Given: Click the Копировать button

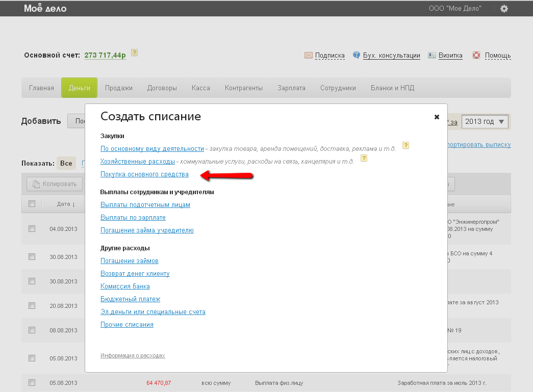Looking at the screenshot, I should pyautogui.click(x=55, y=184).
